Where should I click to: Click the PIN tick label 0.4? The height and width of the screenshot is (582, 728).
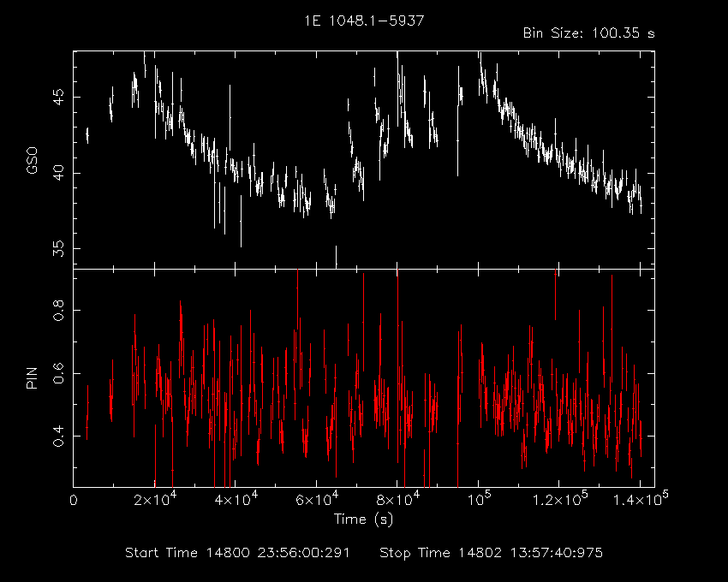(58, 436)
